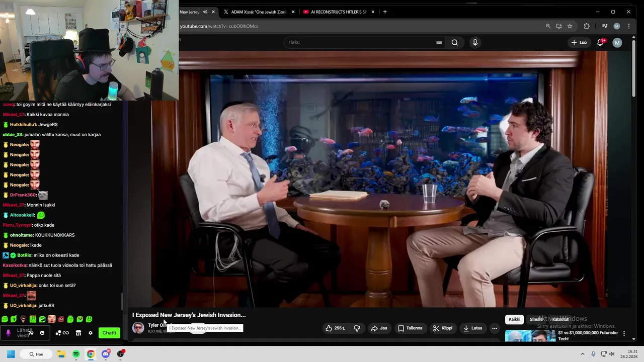644x362 pixels.
Task: Open Tyler's channel avatar
Action: (138, 328)
